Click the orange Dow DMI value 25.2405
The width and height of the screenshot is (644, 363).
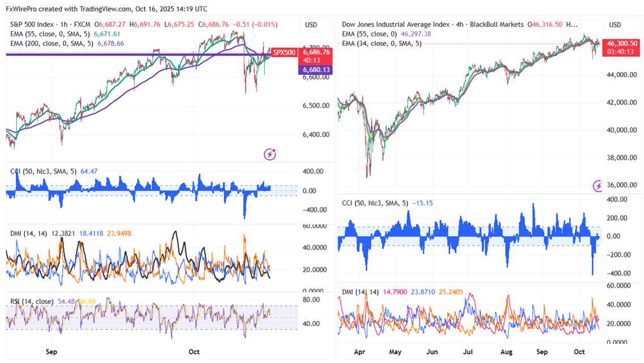[x=451, y=292]
